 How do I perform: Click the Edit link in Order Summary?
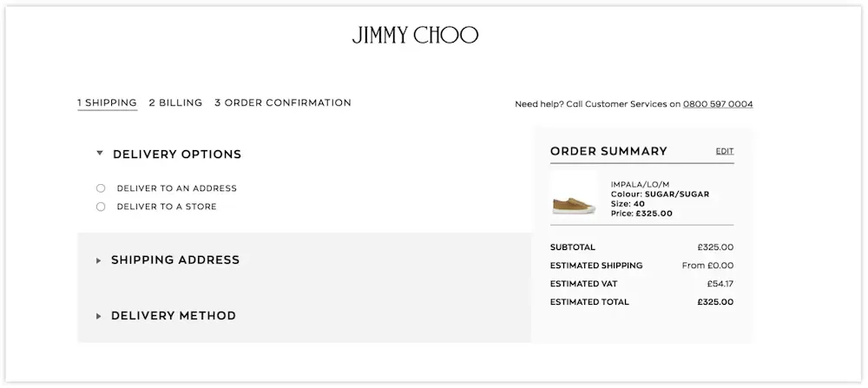point(725,151)
